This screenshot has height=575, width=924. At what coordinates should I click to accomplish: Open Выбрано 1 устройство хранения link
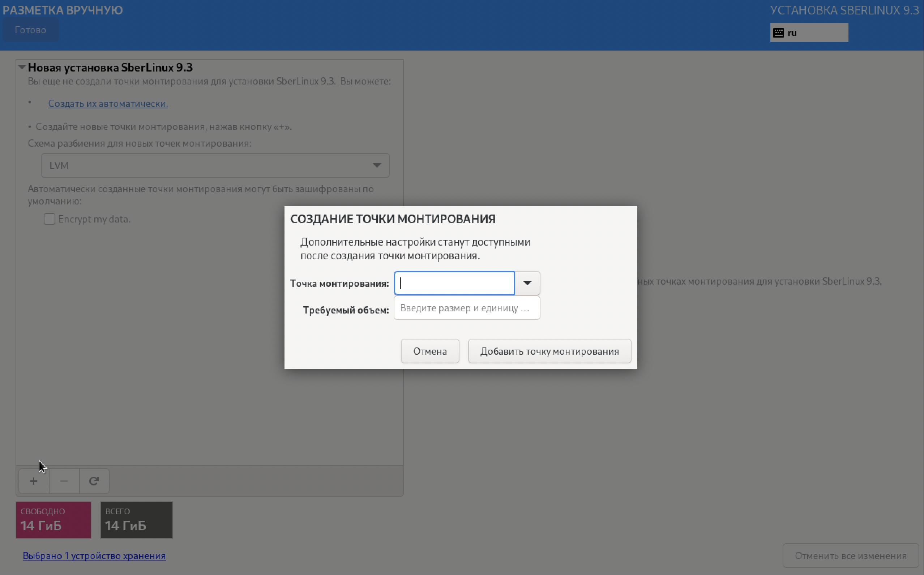(94, 555)
